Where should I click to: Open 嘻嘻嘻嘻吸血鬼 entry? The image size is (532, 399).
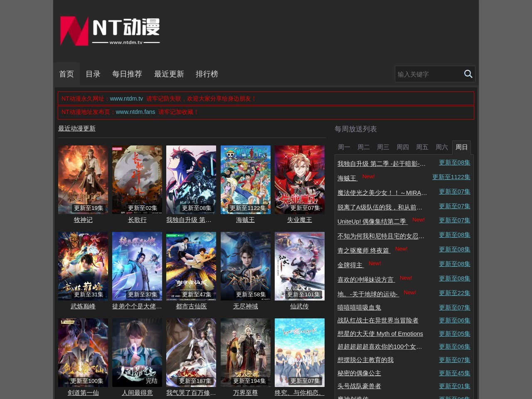[359, 308]
